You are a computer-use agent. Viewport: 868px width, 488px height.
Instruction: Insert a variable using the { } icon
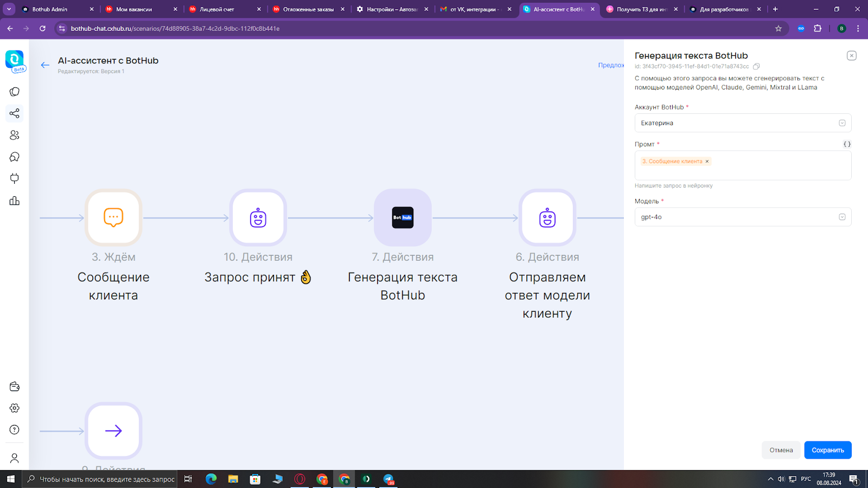(x=846, y=144)
